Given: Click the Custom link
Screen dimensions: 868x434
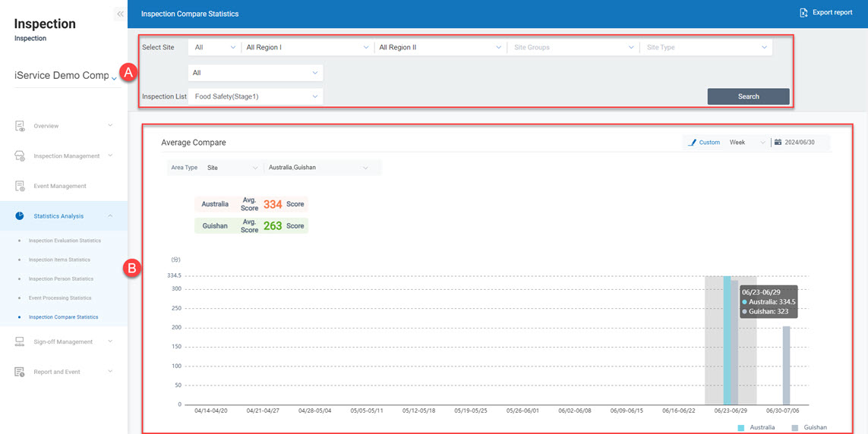Looking at the screenshot, I should (x=709, y=142).
